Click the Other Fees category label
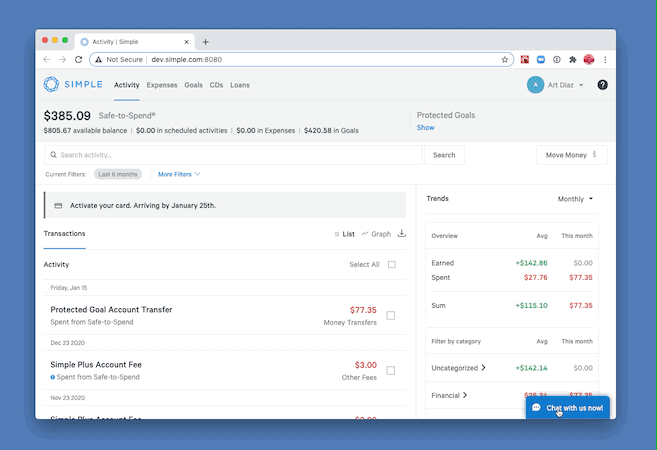This screenshot has height=450, width=657. [359, 378]
